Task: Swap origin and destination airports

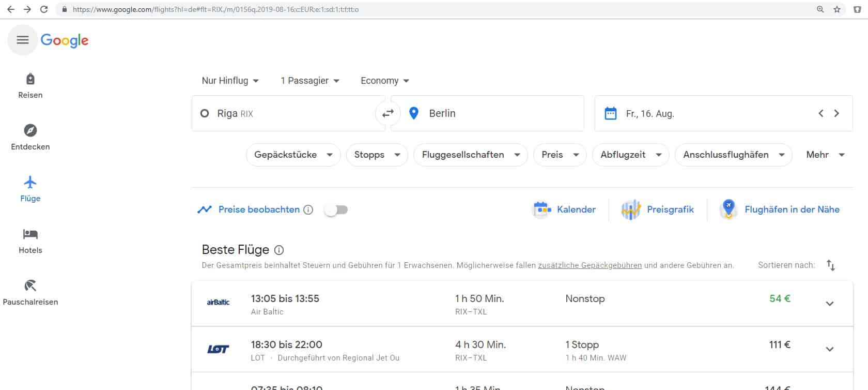Action: [x=388, y=113]
